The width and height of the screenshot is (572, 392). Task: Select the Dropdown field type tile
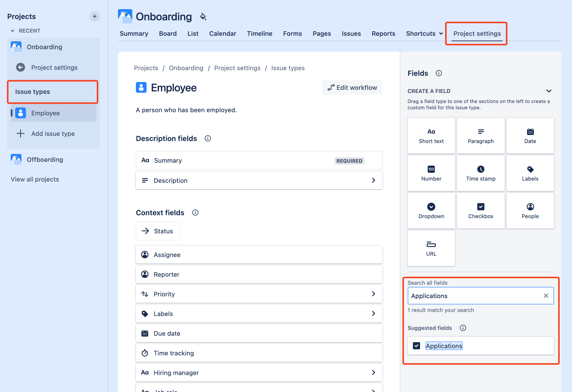[431, 211]
